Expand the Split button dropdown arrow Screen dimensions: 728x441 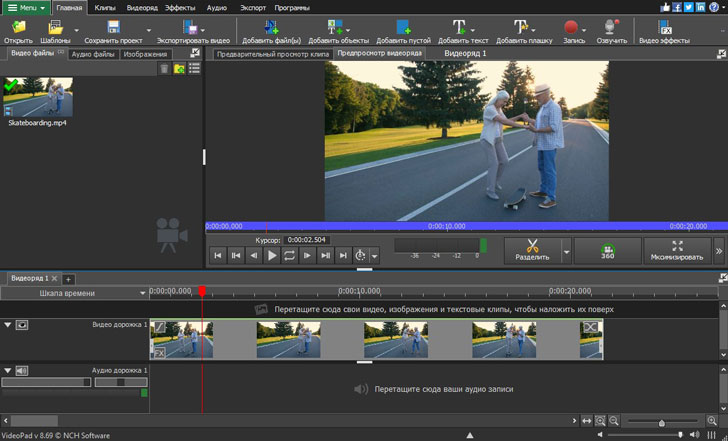567,254
